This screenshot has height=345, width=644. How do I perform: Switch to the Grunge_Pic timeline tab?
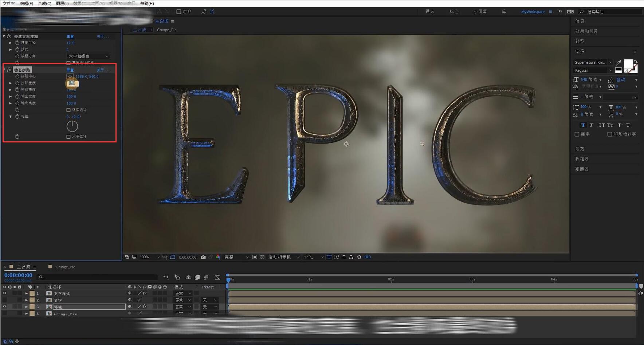(x=65, y=267)
